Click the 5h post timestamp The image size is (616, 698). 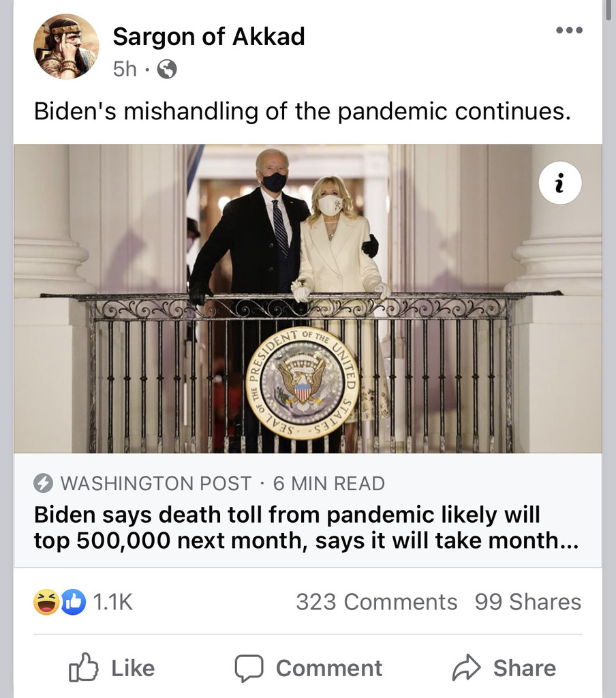pos(125,70)
